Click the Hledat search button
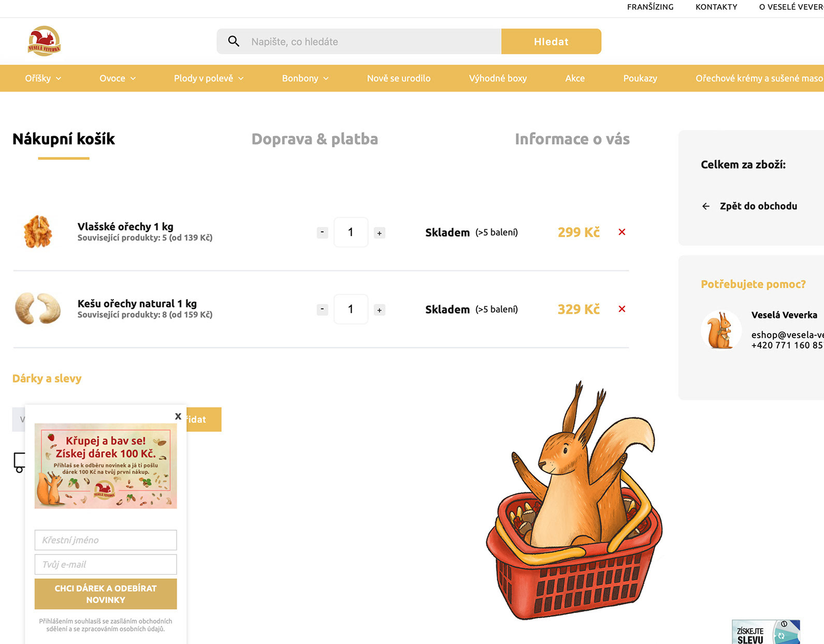 [551, 41]
